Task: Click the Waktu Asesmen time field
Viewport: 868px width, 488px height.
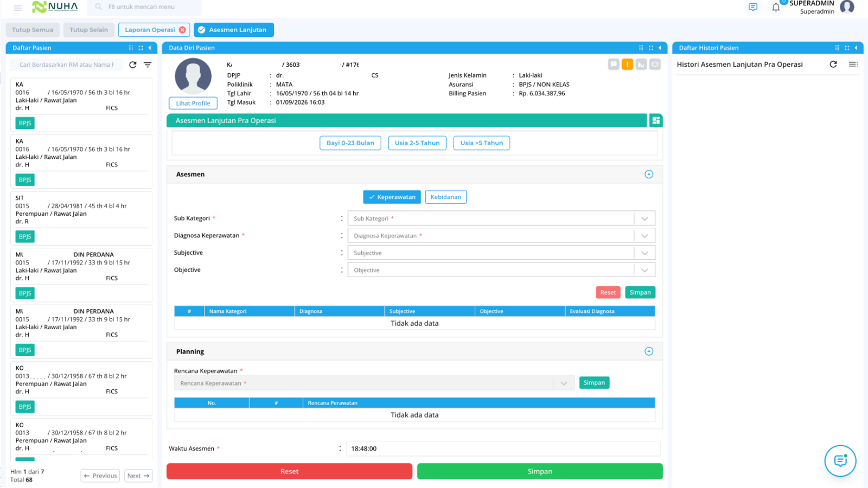Action: click(x=503, y=448)
